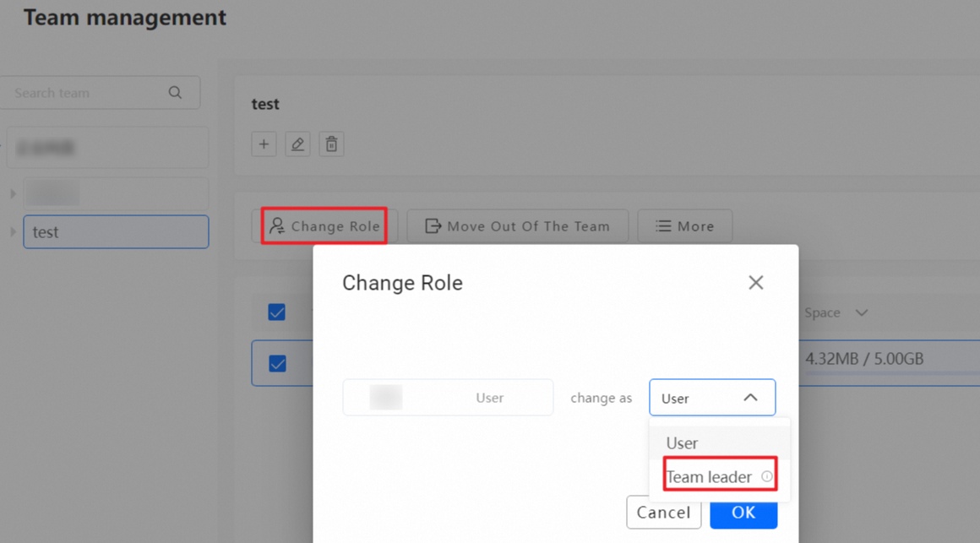980x543 pixels.
Task: Uncheck the selected member row checkbox
Action: coord(276,363)
